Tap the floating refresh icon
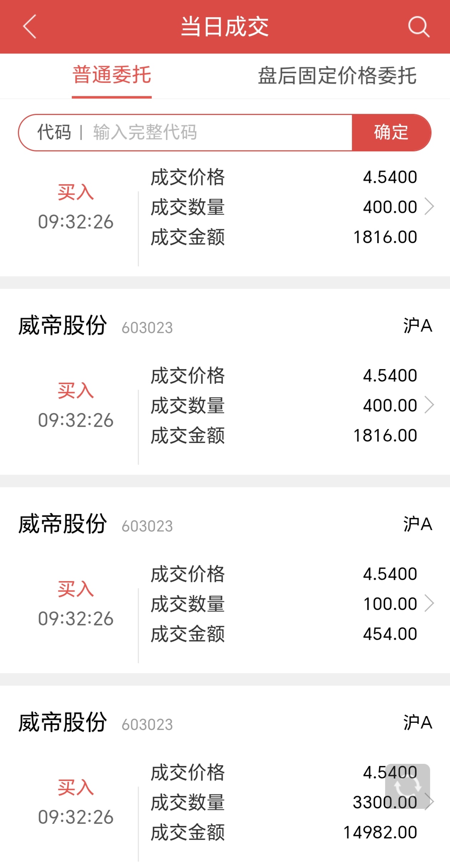450x868 pixels. (x=407, y=786)
